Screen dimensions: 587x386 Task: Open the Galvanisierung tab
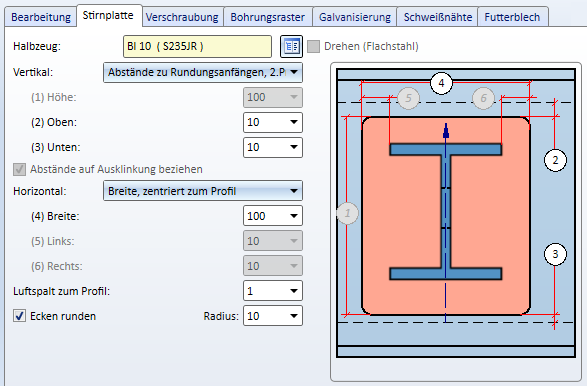[x=355, y=17]
